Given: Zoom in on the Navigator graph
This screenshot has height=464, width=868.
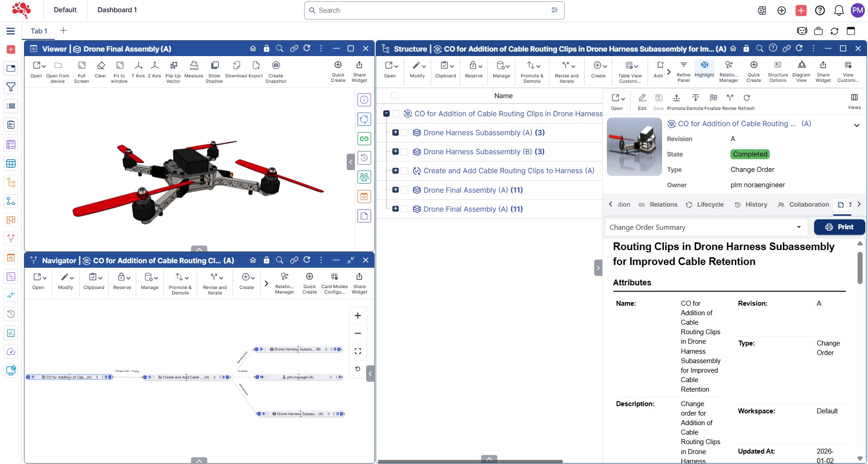Looking at the screenshot, I should coord(358,316).
